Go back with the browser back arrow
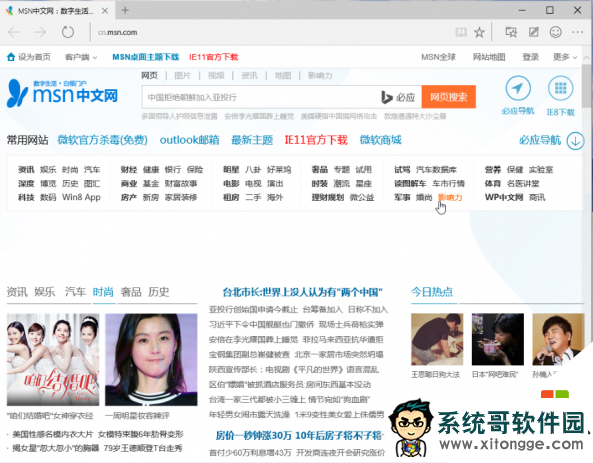593x463 pixels. point(14,32)
